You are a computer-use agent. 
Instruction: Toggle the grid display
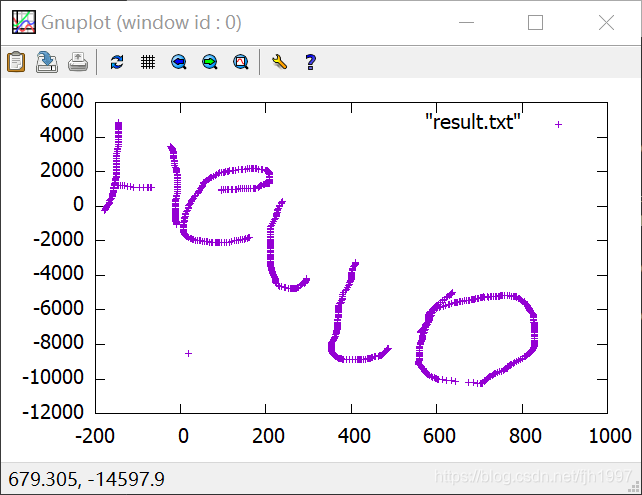point(148,62)
